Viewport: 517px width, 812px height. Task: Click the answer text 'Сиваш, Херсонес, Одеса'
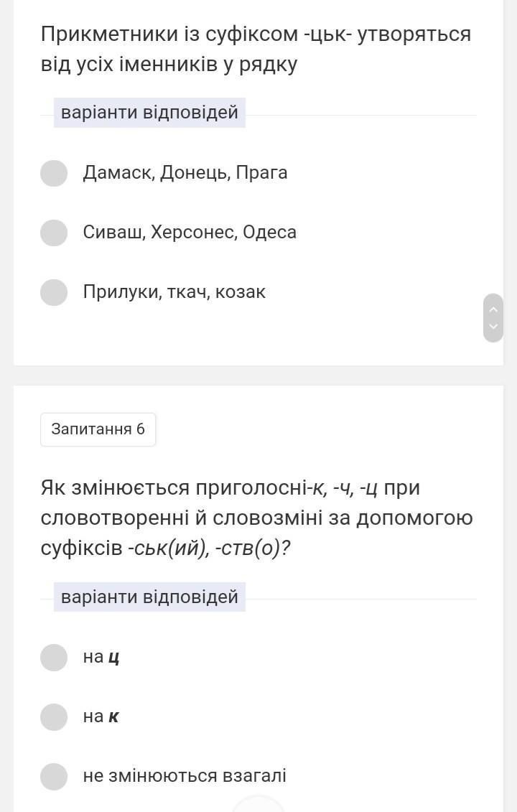(190, 233)
